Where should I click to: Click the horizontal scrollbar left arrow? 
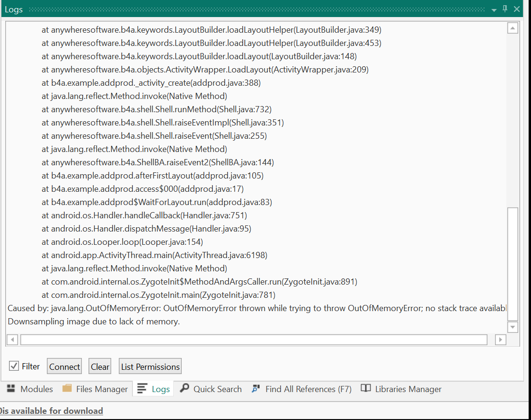(12, 340)
